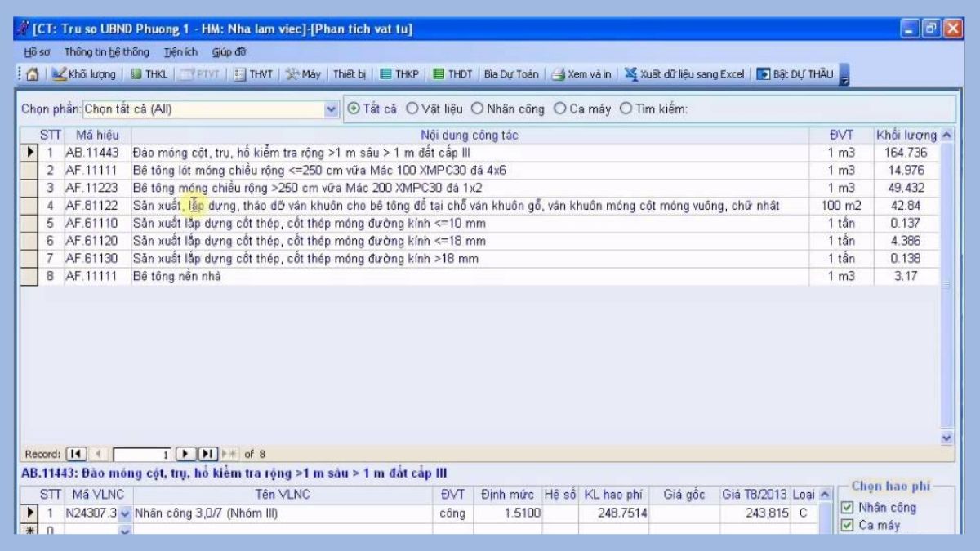Click the new record navigation button
The width and height of the screenshot is (980, 551).
click(229, 454)
